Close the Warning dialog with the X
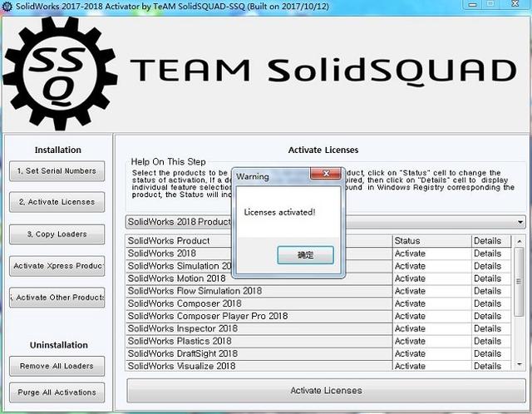 point(325,174)
